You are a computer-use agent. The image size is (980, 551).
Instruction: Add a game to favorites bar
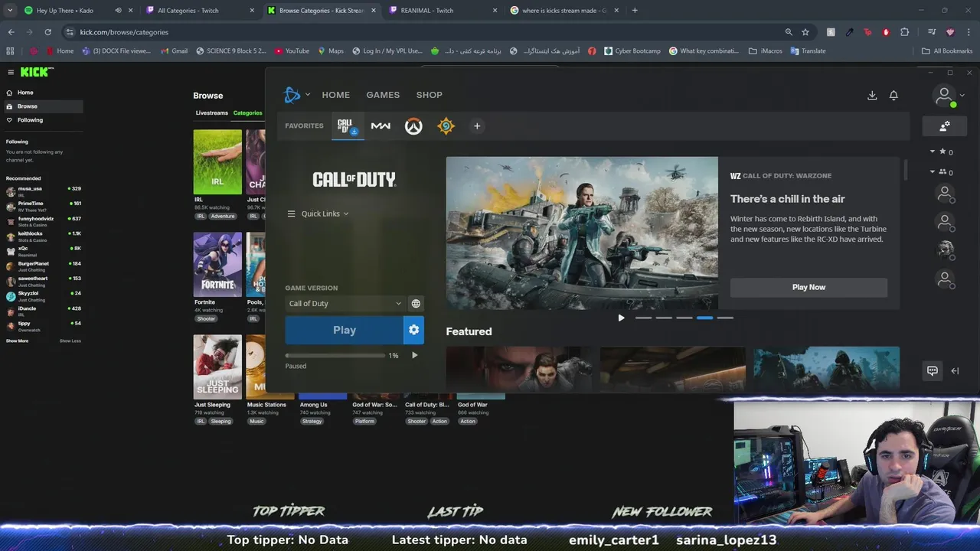click(x=477, y=126)
